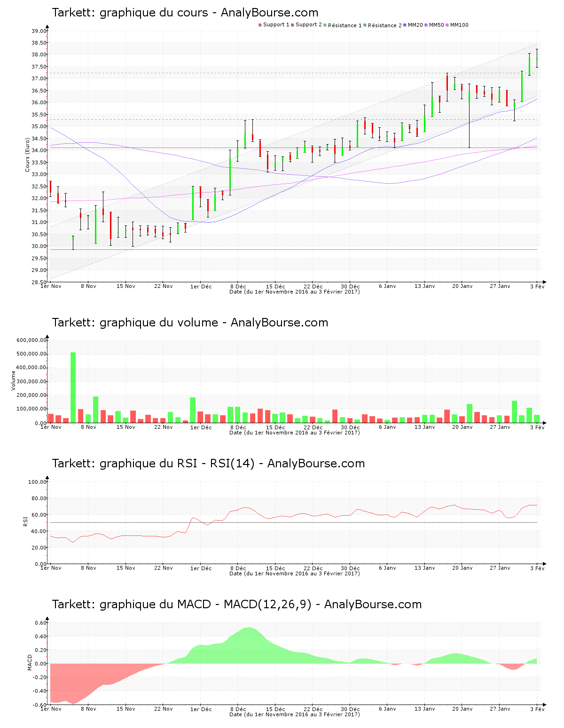Image resolution: width=564 pixels, height=728 pixels.
Task: Click the Support 1 red legend swatch
Action: tap(260, 25)
